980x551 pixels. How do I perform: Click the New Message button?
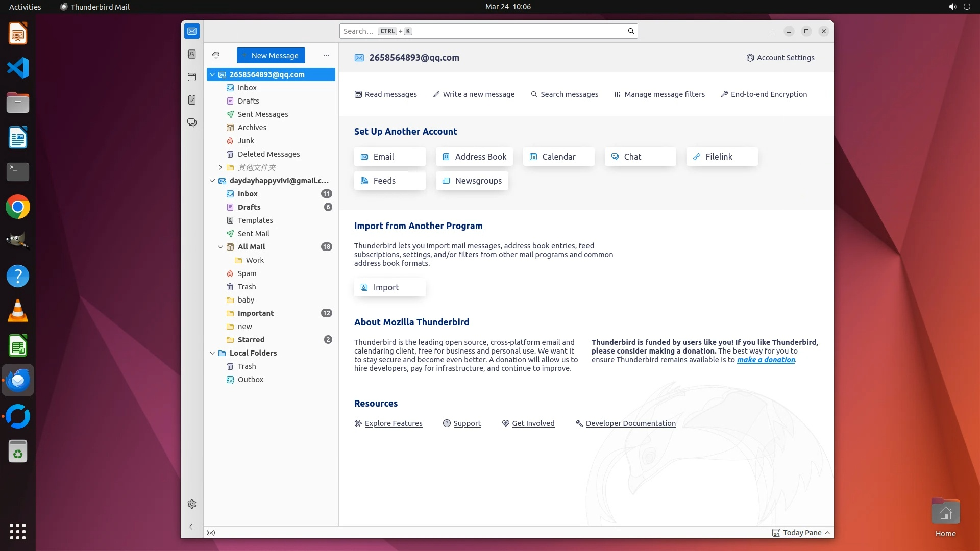point(271,55)
